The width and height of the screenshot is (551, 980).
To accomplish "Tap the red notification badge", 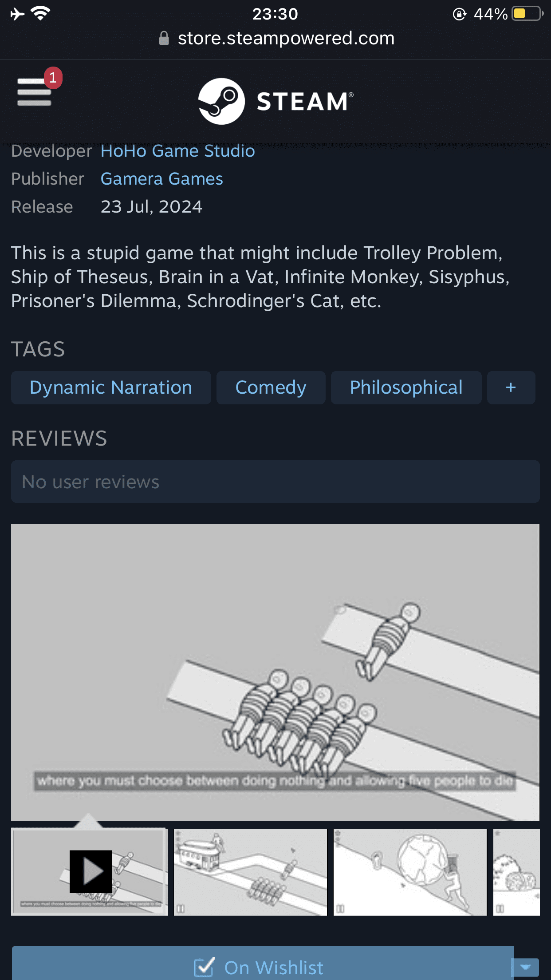I will pos(53,78).
